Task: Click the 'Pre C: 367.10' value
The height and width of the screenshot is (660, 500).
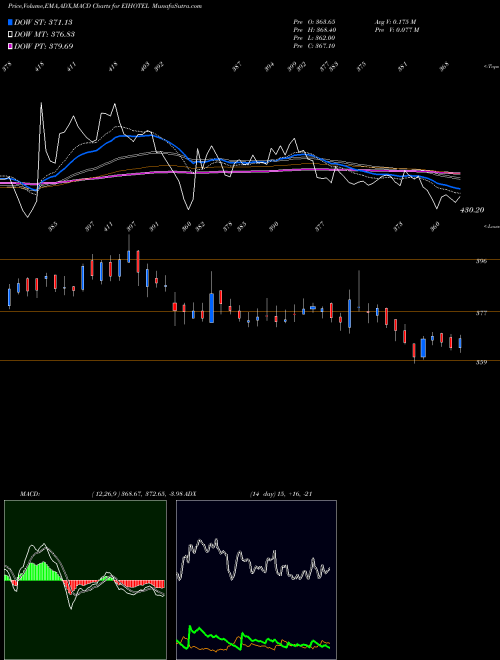Action: point(314,46)
